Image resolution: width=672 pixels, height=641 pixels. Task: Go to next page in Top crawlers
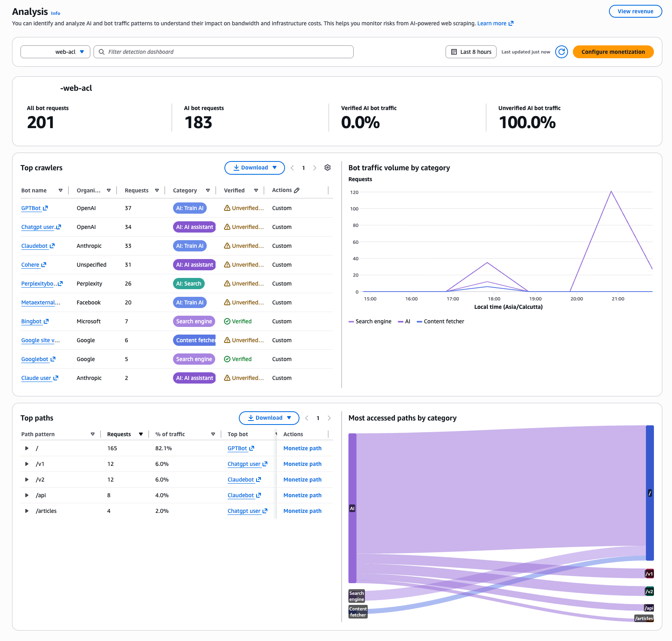tap(315, 168)
